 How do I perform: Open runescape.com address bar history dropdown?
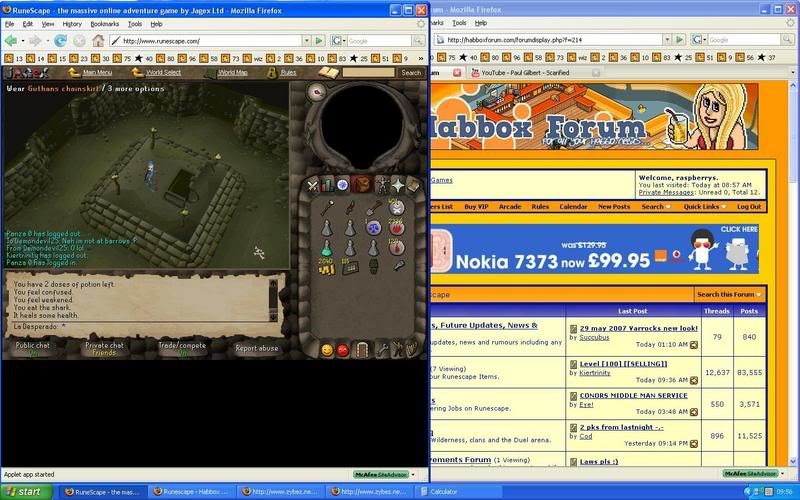pyautogui.click(x=307, y=41)
